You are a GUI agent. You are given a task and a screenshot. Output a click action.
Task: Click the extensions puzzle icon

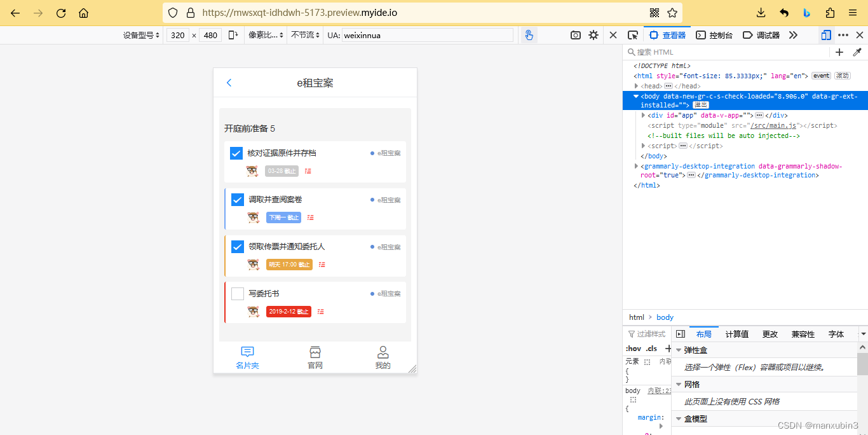click(x=830, y=13)
